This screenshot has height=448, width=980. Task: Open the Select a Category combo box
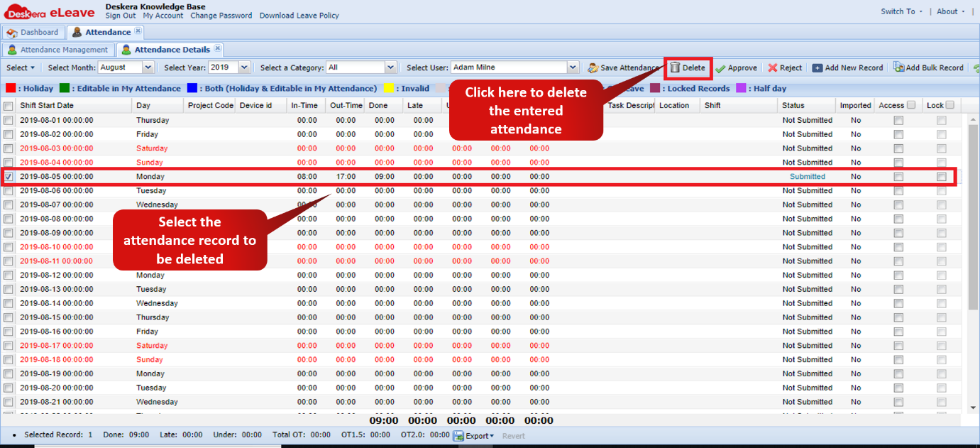coord(391,67)
